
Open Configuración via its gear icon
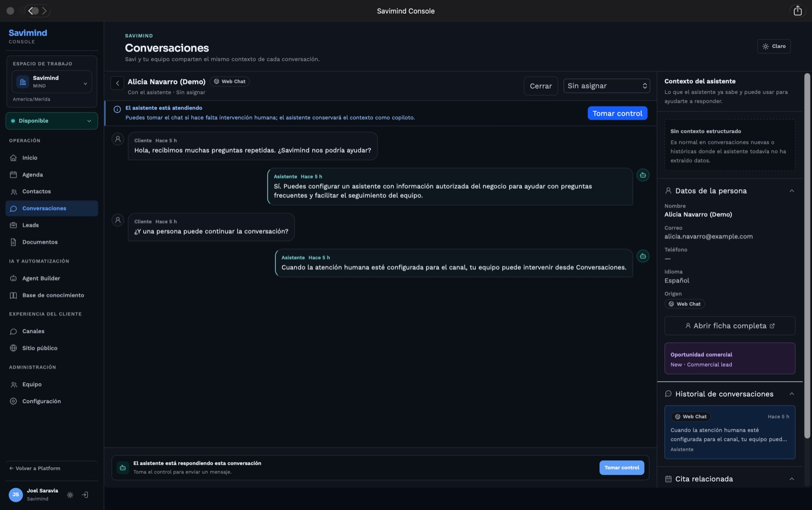point(14,401)
